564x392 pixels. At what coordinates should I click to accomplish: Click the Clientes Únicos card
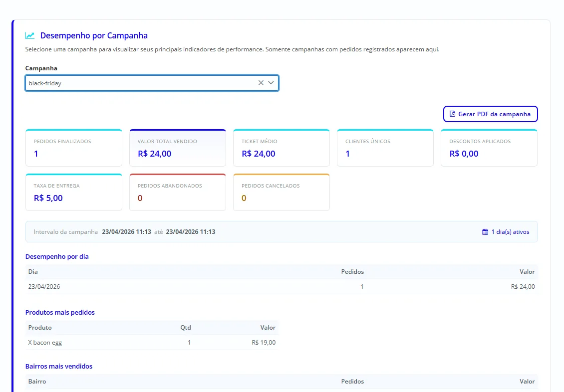click(385, 148)
